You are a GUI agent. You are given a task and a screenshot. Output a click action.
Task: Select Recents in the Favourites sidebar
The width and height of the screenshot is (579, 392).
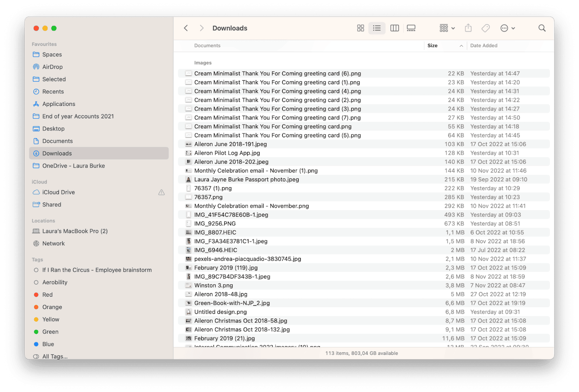tap(53, 91)
